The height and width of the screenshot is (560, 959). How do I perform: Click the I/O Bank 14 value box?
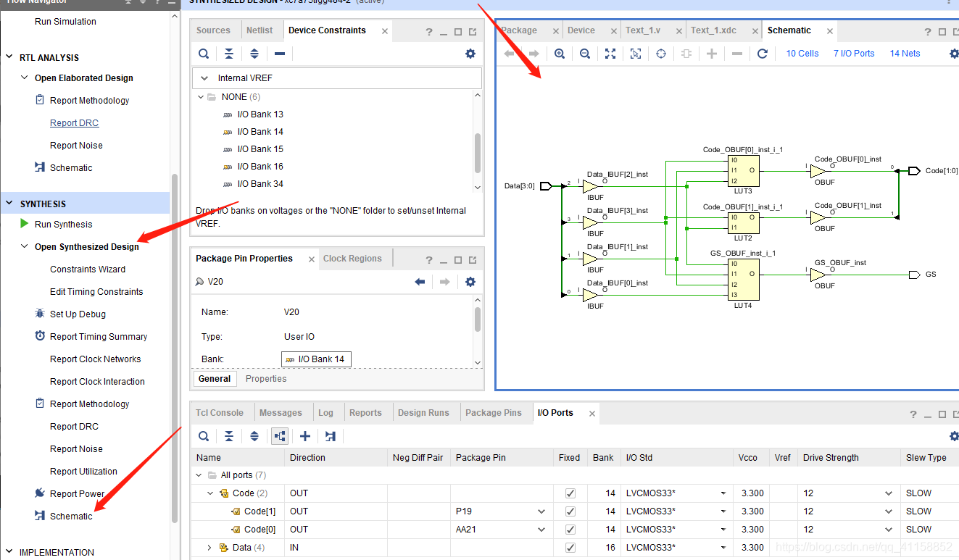(x=316, y=359)
